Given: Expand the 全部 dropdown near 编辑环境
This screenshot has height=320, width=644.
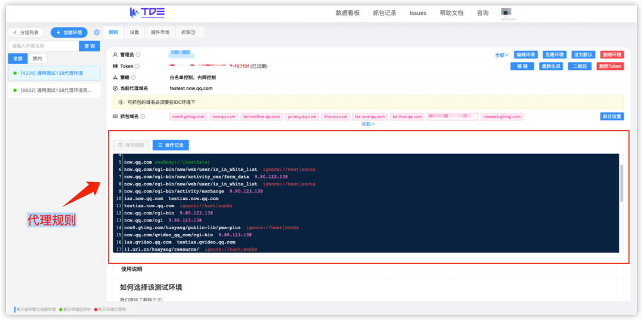Looking at the screenshot, I should point(502,55).
